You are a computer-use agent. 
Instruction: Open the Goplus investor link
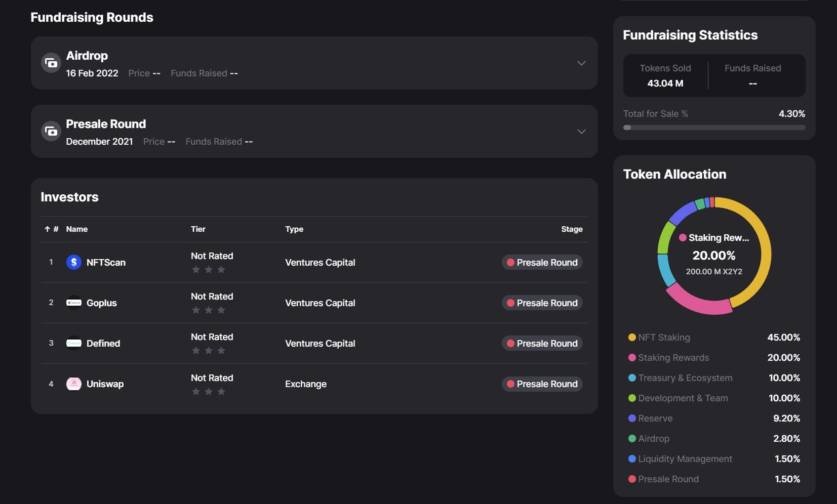pyautogui.click(x=102, y=303)
